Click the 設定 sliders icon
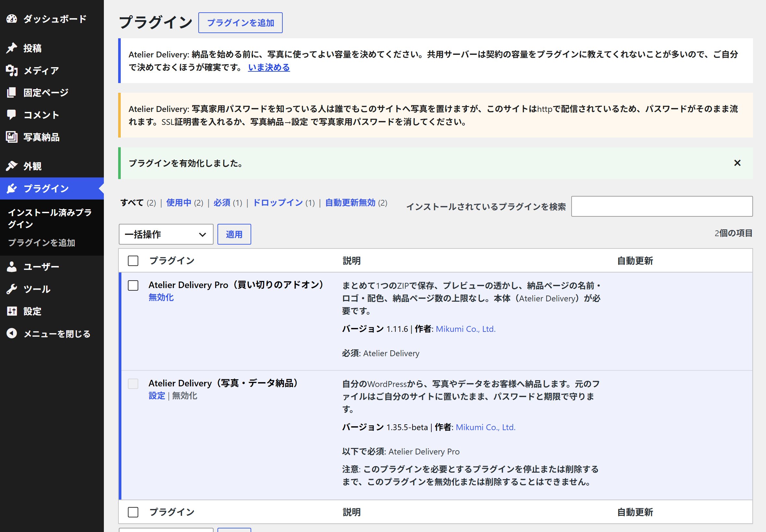 12,311
